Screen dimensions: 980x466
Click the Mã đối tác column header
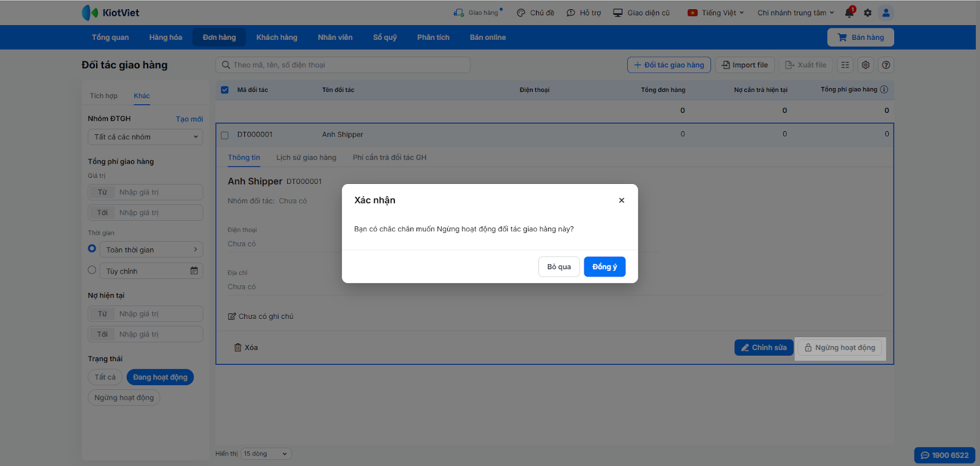click(x=252, y=90)
